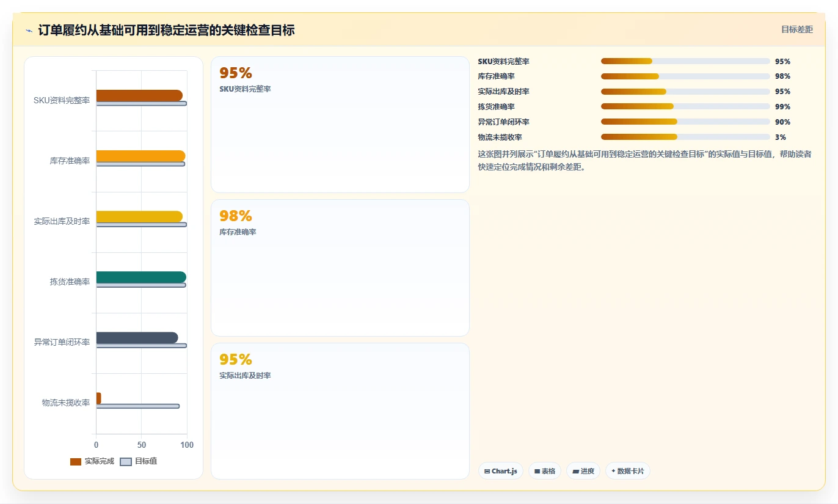Image resolution: width=838 pixels, height=504 pixels.
Task: Click the orange 库存准确率 actual bar in chart
Action: pos(140,156)
